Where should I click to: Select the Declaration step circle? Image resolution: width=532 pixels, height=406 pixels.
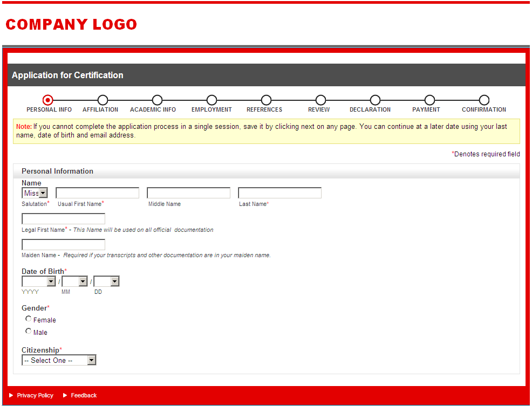[x=375, y=100]
